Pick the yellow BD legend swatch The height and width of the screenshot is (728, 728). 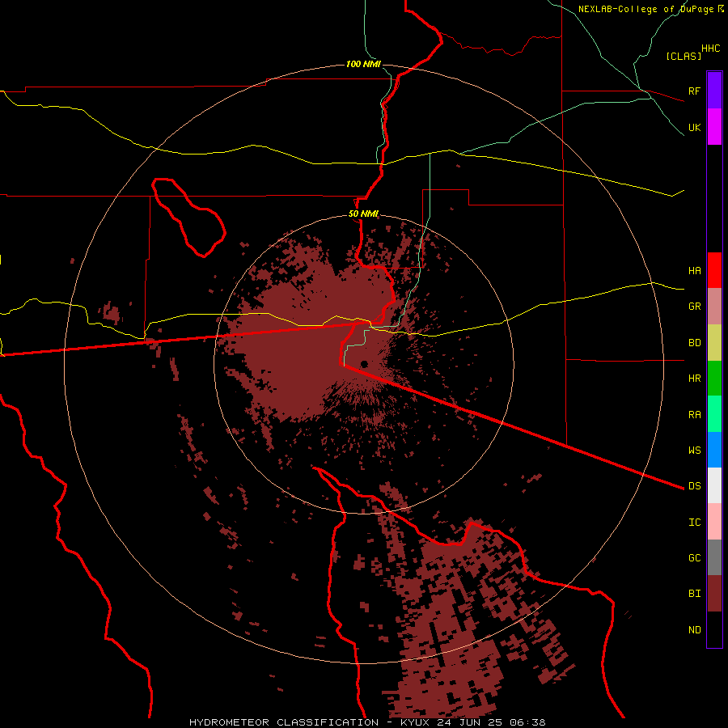(x=714, y=343)
